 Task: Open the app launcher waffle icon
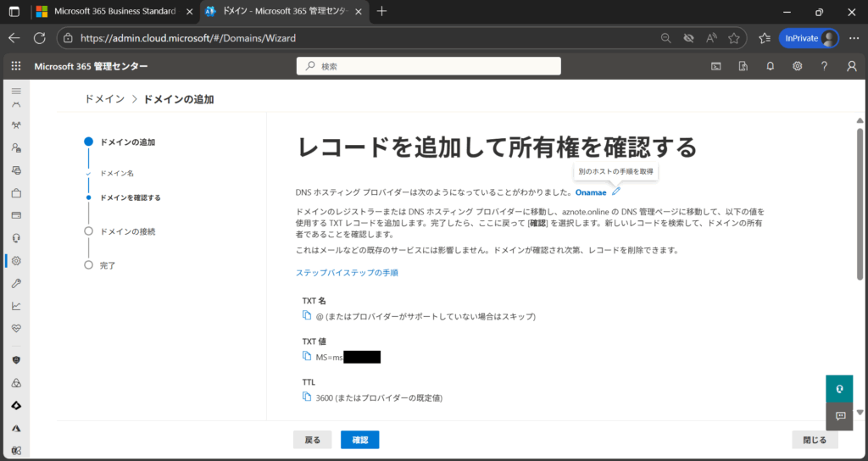click(15, 66)
